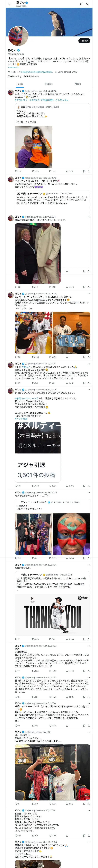
Task: Switch to the Replies tab
Action: click(49, 84)
